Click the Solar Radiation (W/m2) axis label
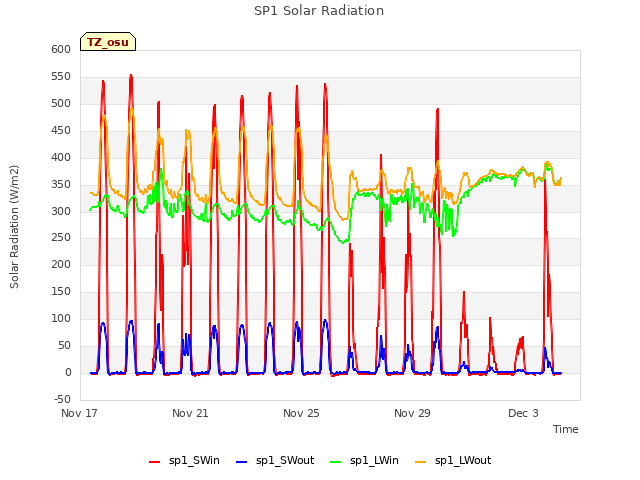The height and width of the screenshot is (480, 640). point(14,227)
